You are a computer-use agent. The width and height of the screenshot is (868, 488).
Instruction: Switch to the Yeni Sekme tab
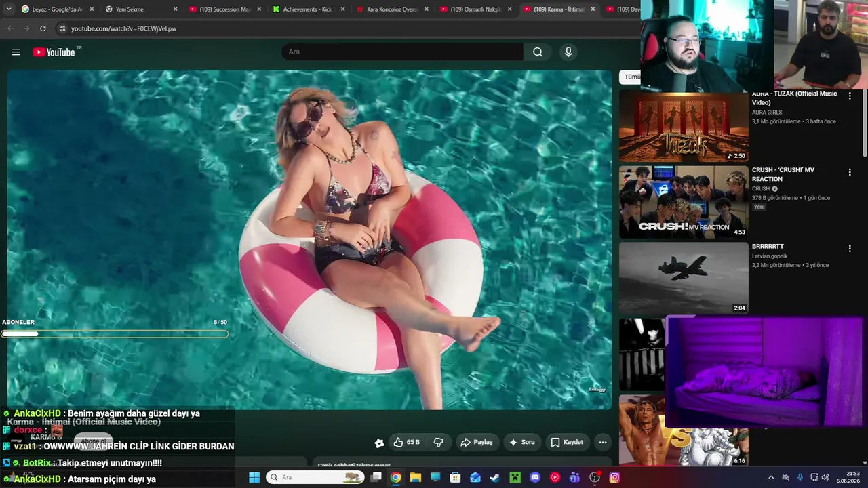point(141,9)
